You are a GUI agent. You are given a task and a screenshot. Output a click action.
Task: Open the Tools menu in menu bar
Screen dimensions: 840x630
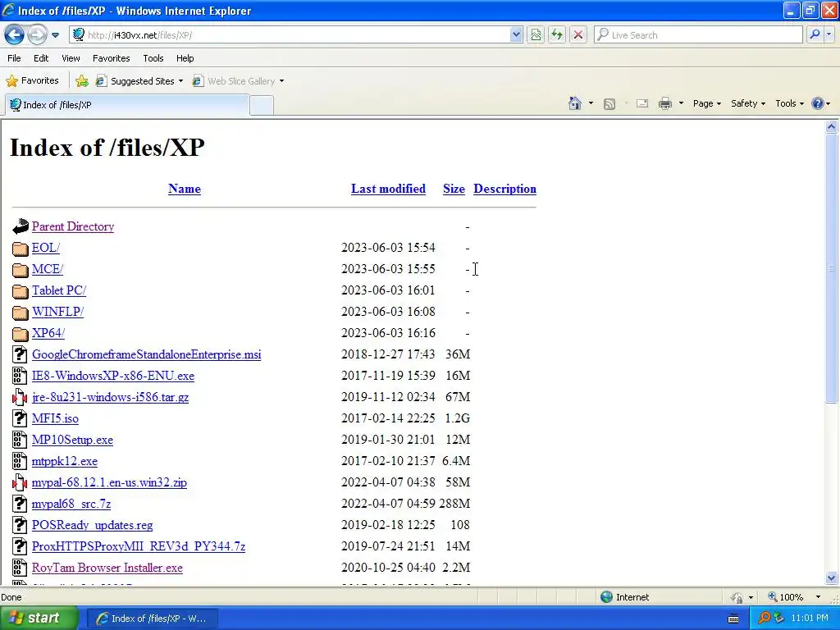pyautogui.click(x=153, y=58)
